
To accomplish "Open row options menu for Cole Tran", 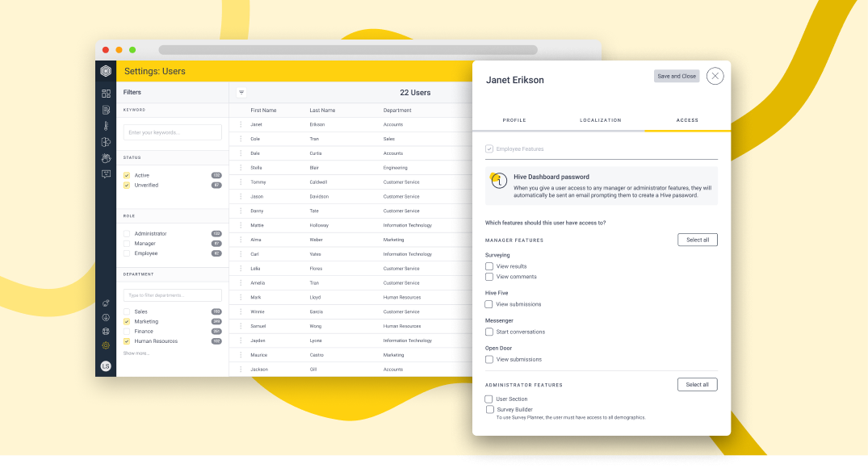I will click(x=241, y=139).
